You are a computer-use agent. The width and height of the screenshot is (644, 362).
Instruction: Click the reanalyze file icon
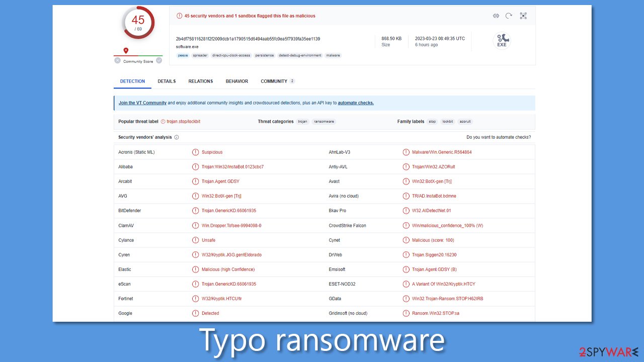[x=510, y=16]
